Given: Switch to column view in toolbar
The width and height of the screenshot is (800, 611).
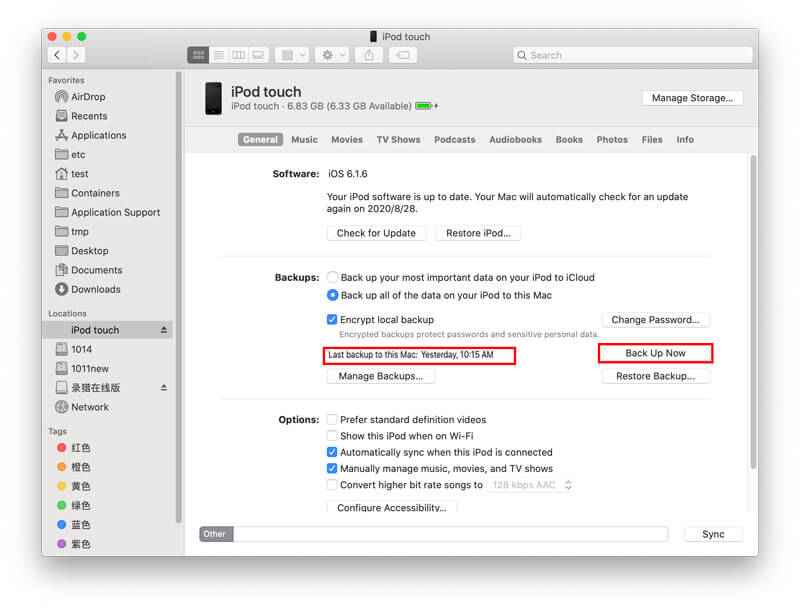Looking at the screenshot, I should tap(238, 55).
